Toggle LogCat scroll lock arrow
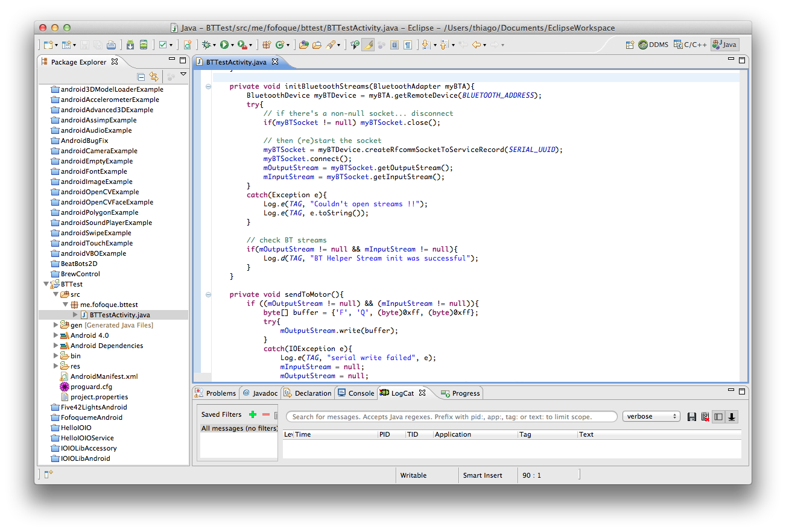 point(732,417)
